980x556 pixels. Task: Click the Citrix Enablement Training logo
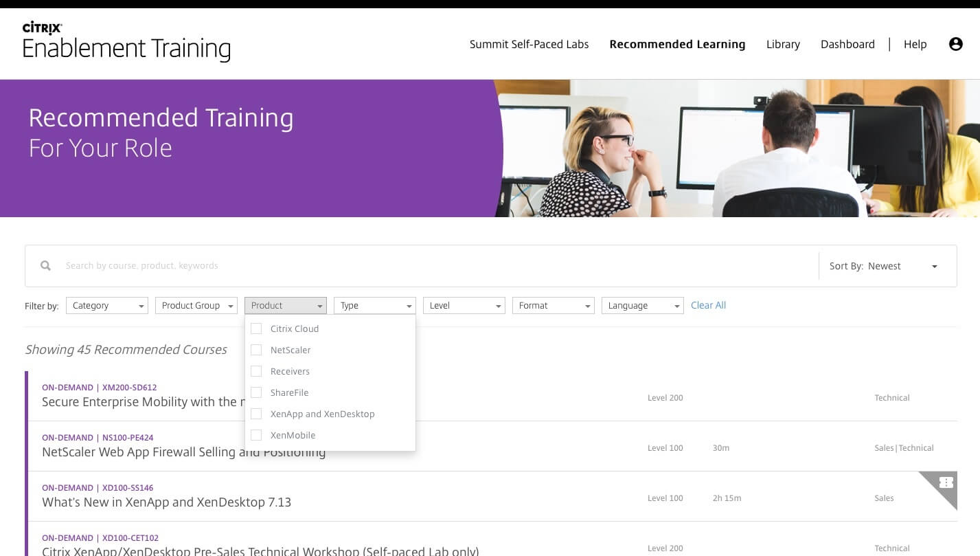tap(126, 42)
